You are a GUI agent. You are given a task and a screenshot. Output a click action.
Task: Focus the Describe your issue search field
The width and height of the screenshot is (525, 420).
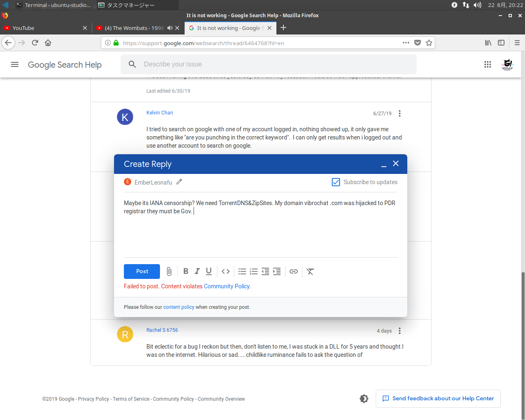pos(269,64)
